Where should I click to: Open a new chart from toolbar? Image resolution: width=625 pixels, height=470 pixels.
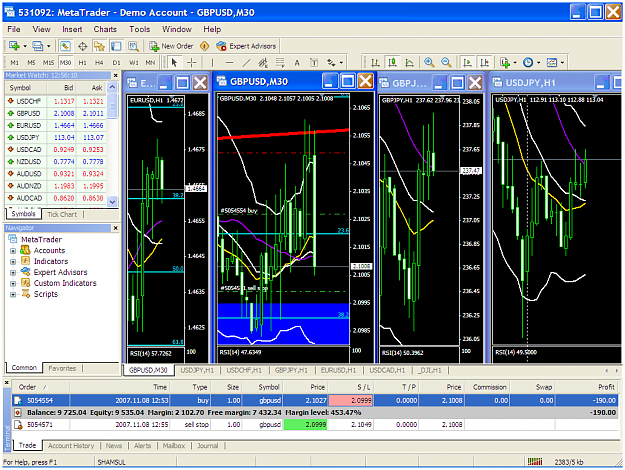(x=14, y=46)
